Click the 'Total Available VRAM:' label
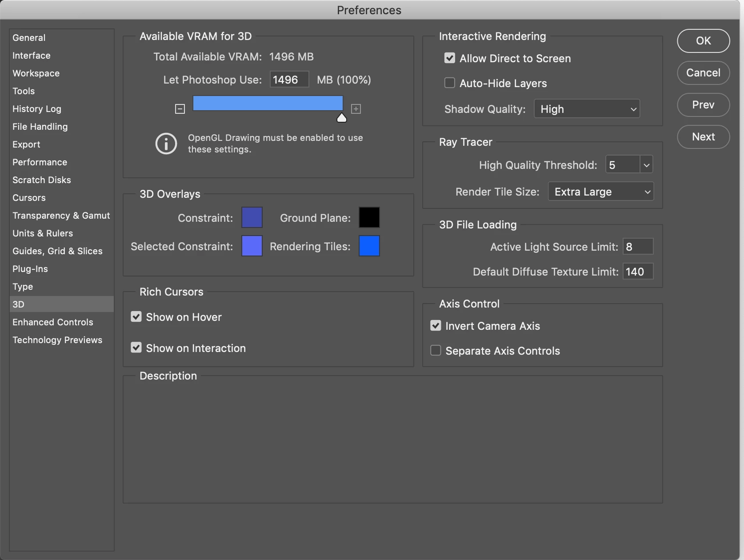This screenshot has height=560, width=744. [x=208, y=57]
